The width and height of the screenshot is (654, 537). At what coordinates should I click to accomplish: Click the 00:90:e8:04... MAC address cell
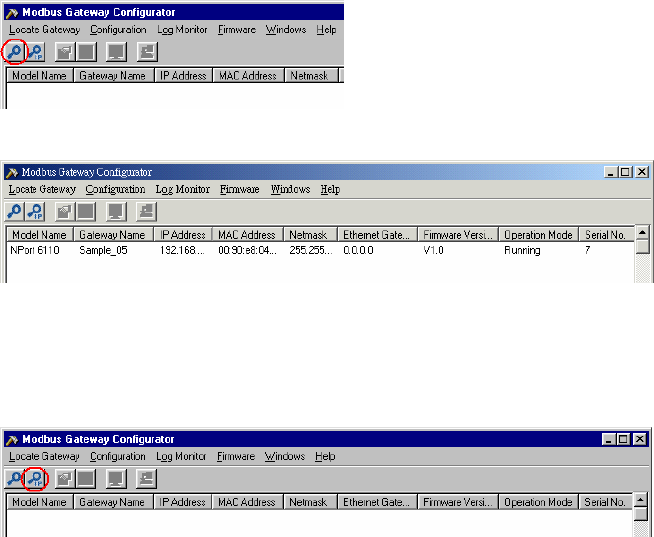pyautogui.click(x=247, y=250)
